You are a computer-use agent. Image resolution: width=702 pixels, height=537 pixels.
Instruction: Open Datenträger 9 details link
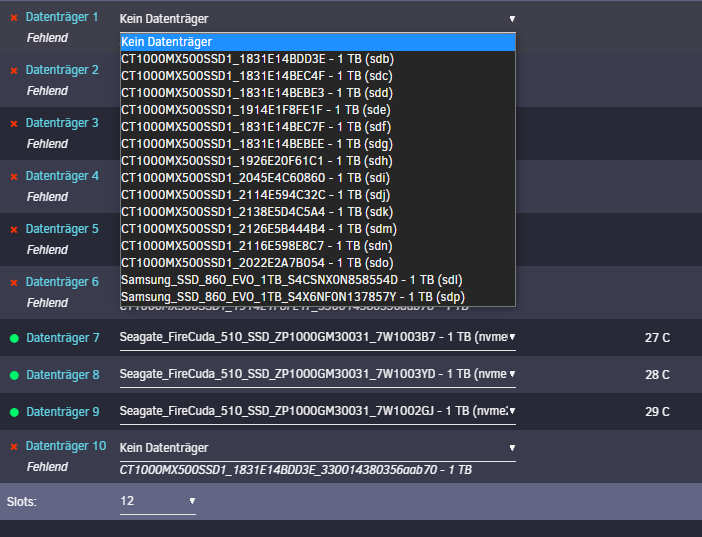pos(63,412)
